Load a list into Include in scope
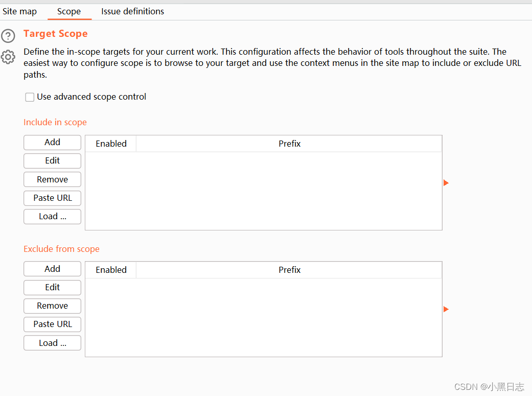The height and width of the screenshot is (396, 532). point(52,216)
